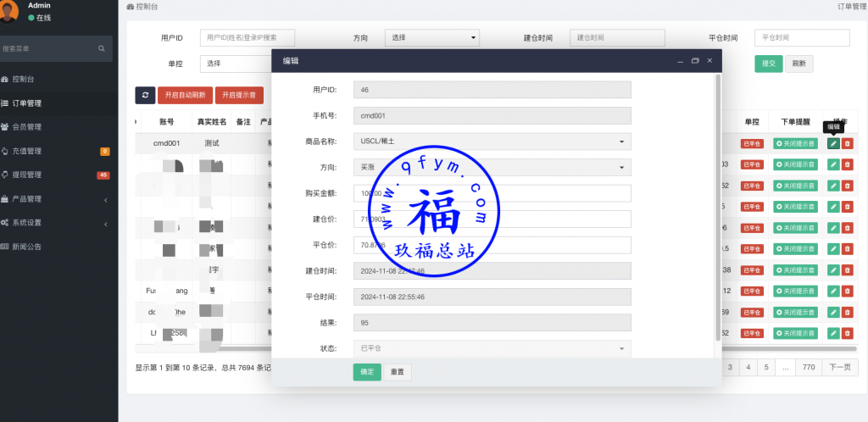
Task: Click the refresh icon button above the table
Action: [146, 95]
